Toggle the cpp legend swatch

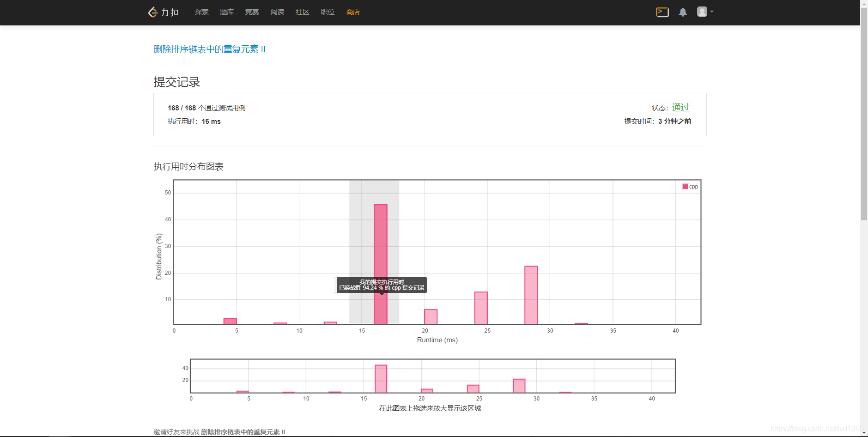pyautogui.click(x=686, y=187)
